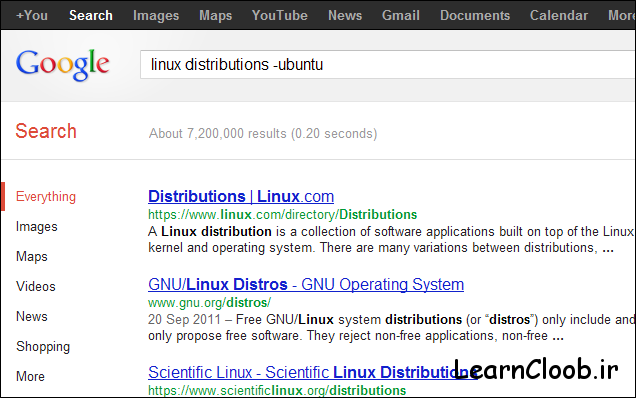Image resolution: width=636 pixels, height=398 pixels.
Task: Filter results by Videos in sidebar
Action: (36, 286)
